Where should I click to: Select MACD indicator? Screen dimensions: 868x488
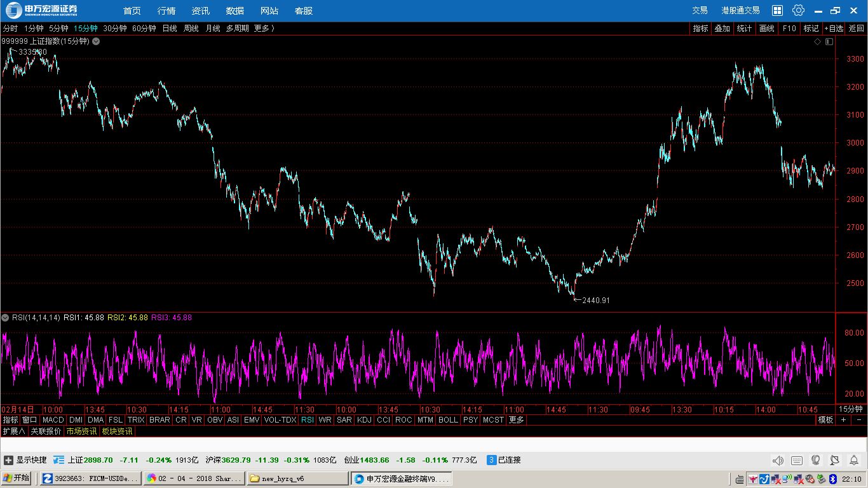tap(53, 420)
